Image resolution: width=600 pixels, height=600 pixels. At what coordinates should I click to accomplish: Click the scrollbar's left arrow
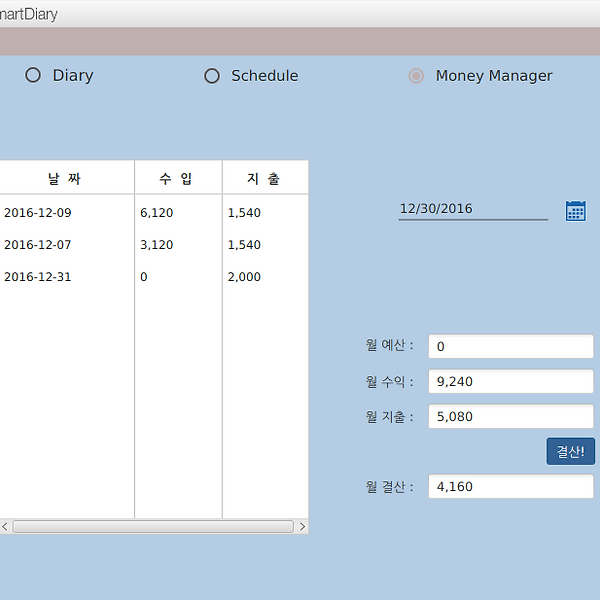click(x=4, y=526)
